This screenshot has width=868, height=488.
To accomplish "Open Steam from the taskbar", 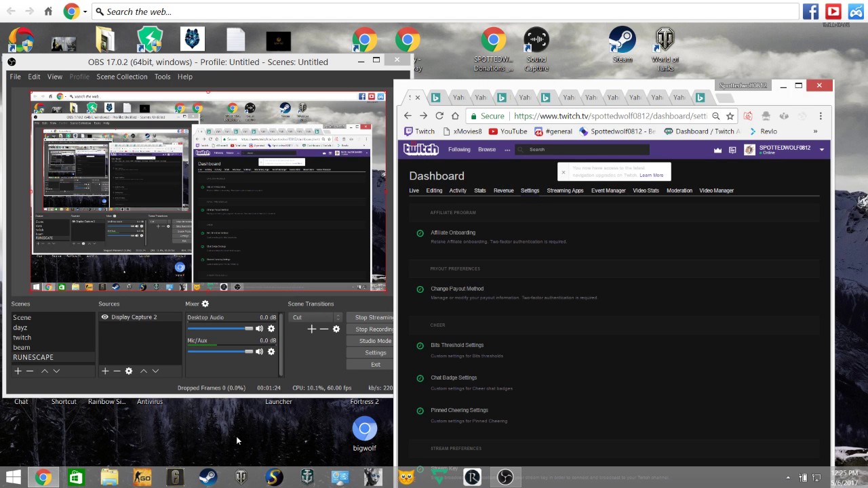I will pyautogui.click(x=208, y=478).
